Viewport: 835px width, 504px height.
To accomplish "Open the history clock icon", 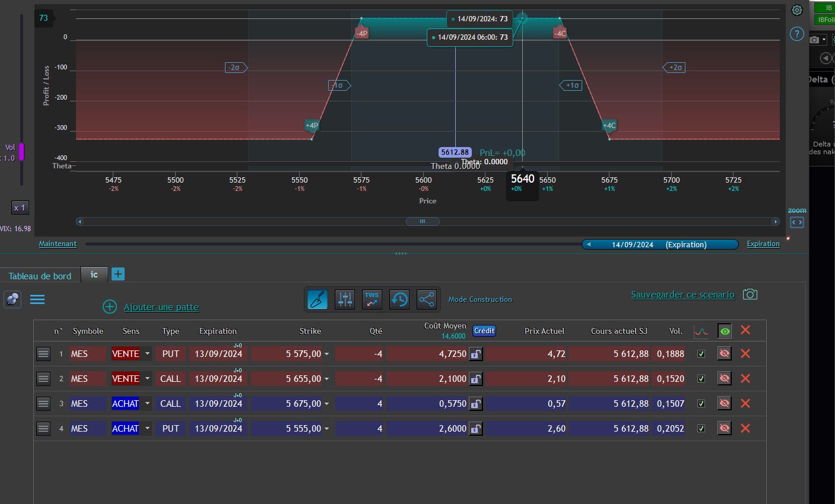I will pyautogui.click(x=399, y=299).
